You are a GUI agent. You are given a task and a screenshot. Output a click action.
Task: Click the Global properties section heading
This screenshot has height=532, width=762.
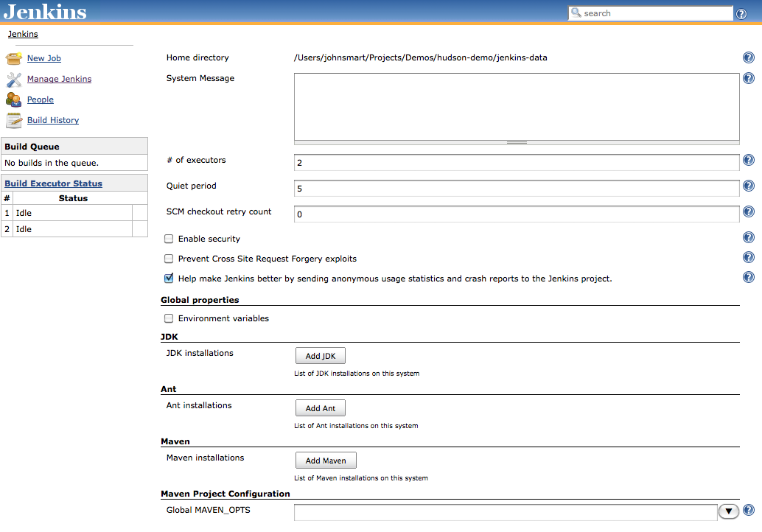click(x=200, y=300)
